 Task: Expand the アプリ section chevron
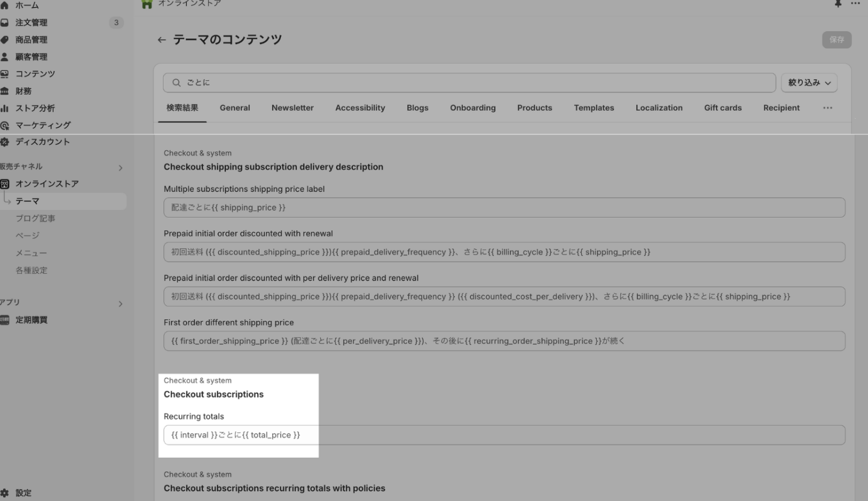coord(120,304)
